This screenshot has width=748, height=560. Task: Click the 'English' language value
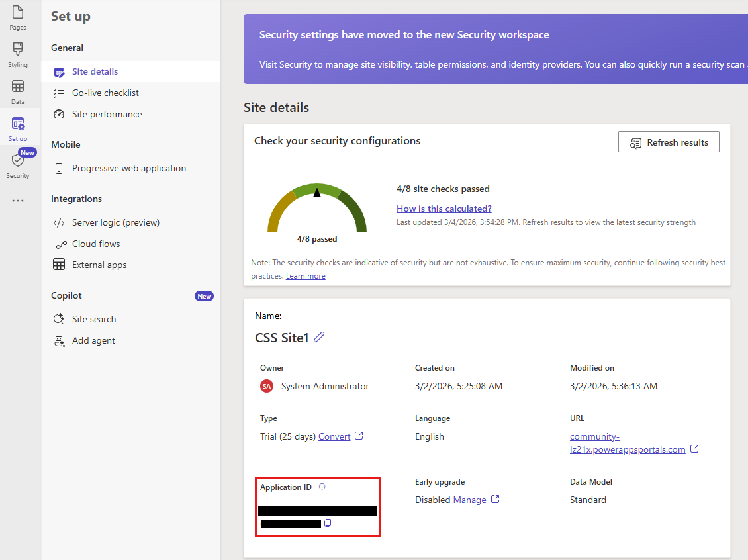(430, 436)
